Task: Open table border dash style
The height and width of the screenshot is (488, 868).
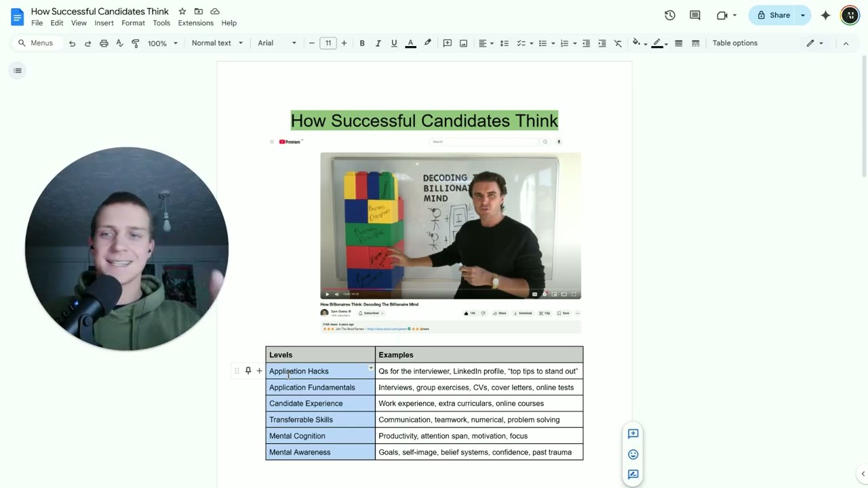Action: pyautogui.click(x=695, y=43)
